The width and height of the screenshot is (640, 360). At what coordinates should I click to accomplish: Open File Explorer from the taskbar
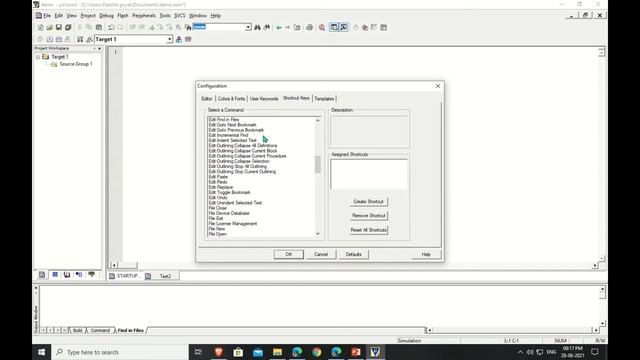[278, 352]
